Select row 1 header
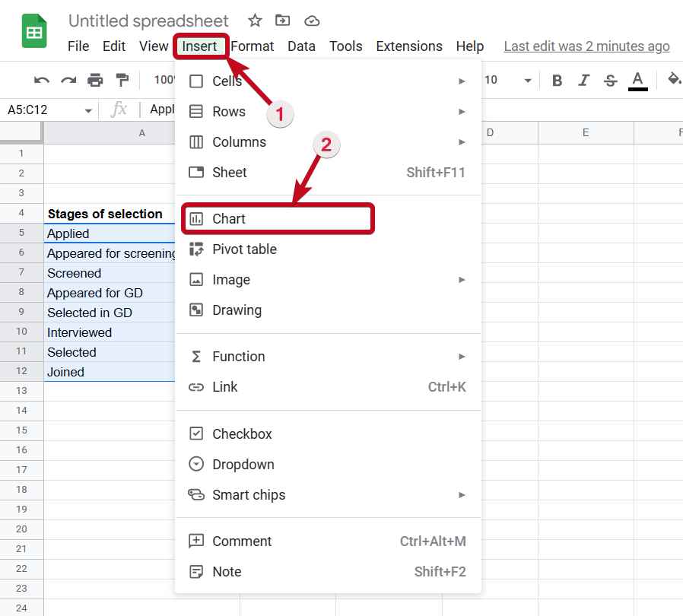 (x=21, y=154)
